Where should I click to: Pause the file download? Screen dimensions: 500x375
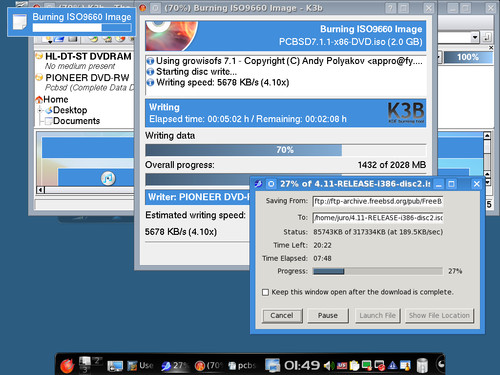click(x=328, y=316)
